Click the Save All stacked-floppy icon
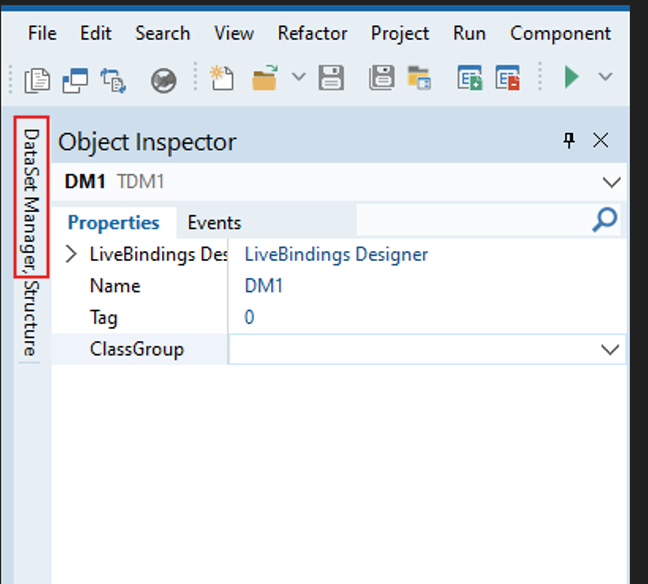 tap(381, 78)
